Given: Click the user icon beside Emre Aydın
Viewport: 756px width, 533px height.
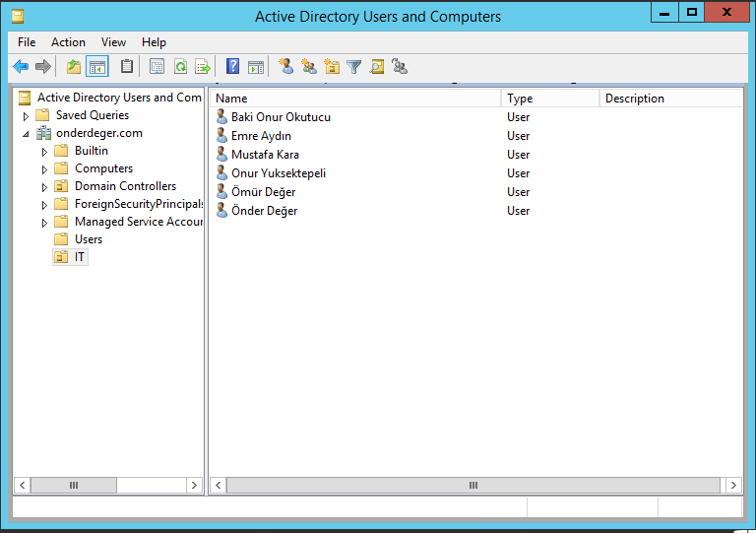Looking at the screenshot, I should tap(221, 136).
